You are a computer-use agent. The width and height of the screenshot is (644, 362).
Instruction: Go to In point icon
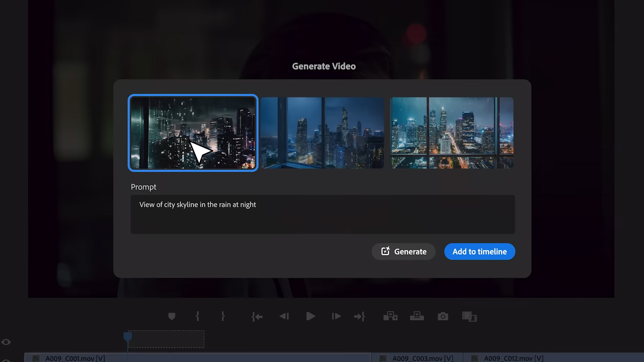point(257,317)
